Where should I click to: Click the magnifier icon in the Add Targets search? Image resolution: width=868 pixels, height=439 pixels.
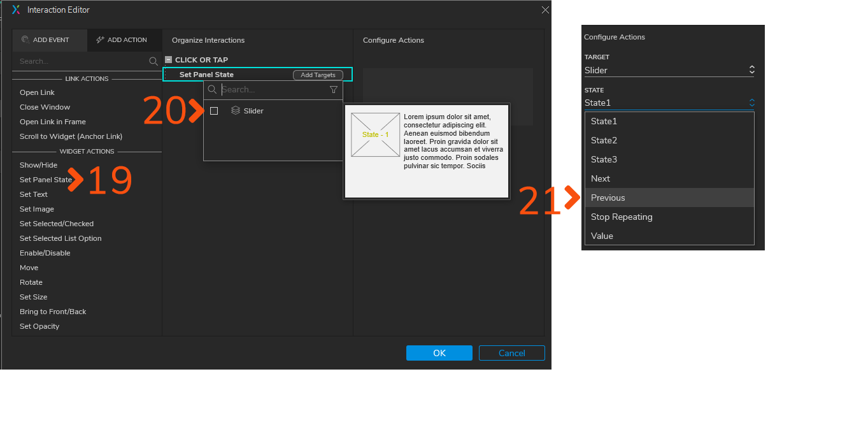[212, 89]
